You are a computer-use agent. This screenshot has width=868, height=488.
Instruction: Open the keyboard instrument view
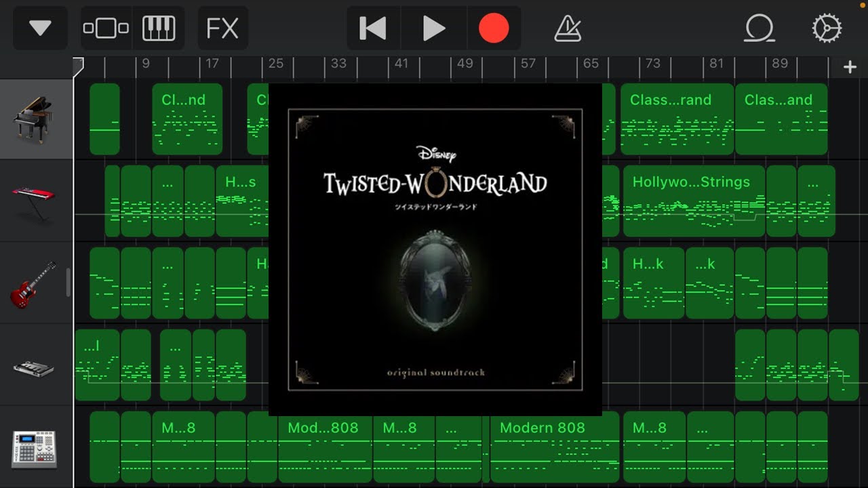click(x=159, y=28)
